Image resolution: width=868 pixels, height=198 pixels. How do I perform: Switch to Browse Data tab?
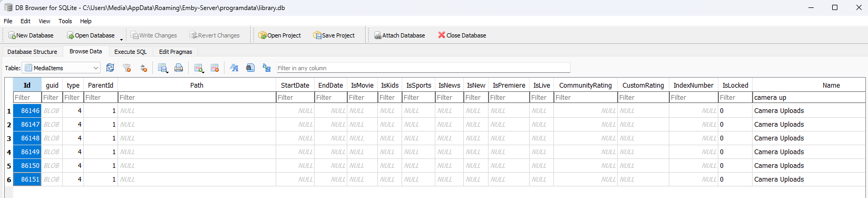pyautogui.click(x=86, y=51)
